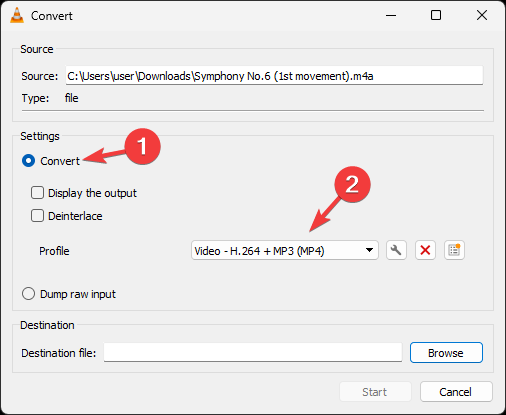
Task: Delete selected profile with red X
Action: pos(425,250)
